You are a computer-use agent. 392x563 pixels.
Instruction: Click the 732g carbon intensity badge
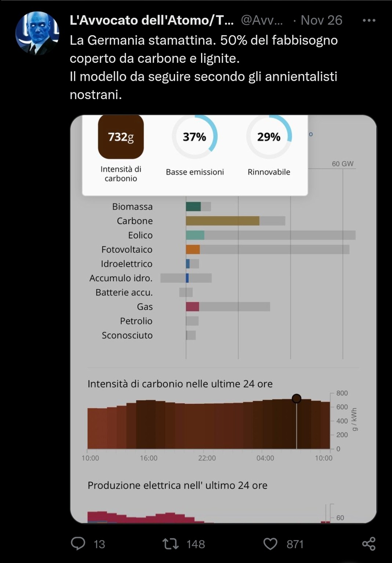click(121, 137)
